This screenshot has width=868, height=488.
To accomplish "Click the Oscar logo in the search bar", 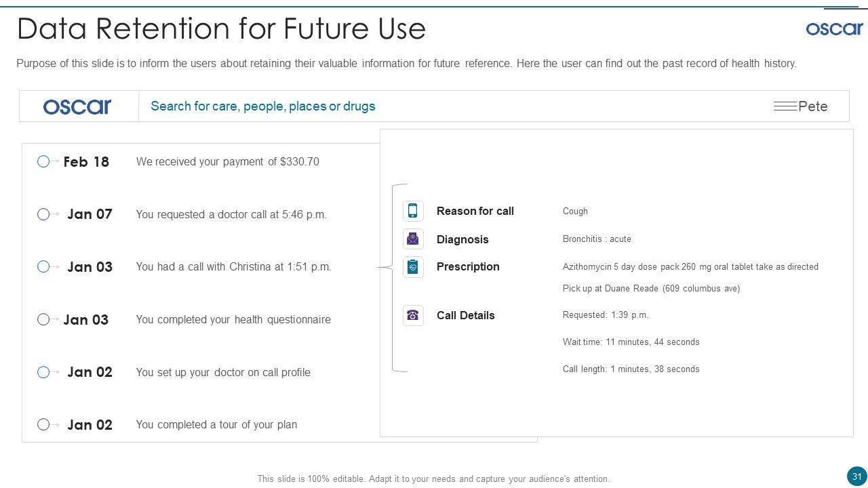I will [77, 106].
